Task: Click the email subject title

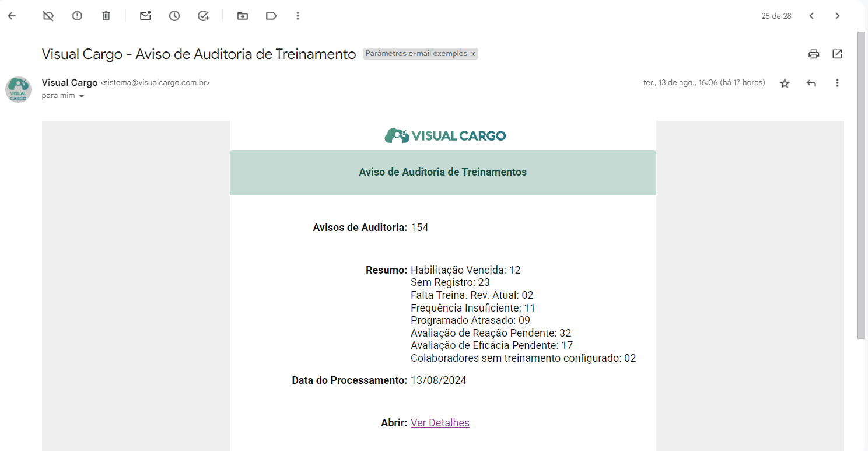Action: point(199,54)
